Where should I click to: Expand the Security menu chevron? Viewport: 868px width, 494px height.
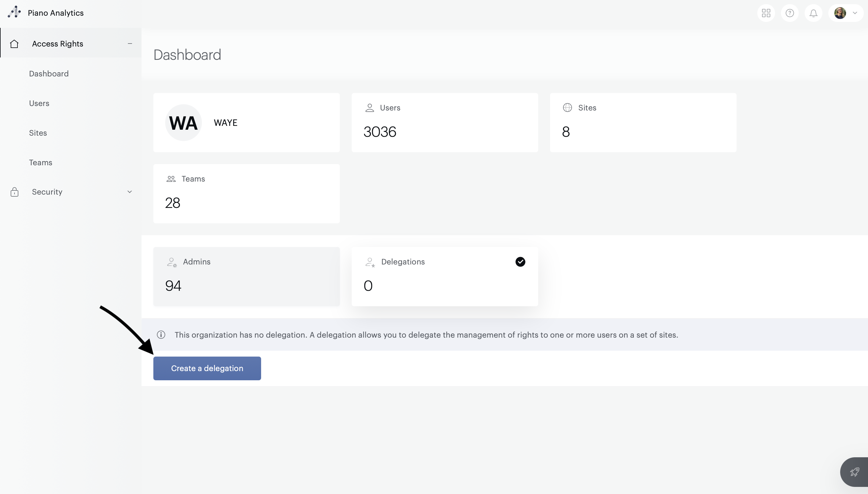[130, 192]
